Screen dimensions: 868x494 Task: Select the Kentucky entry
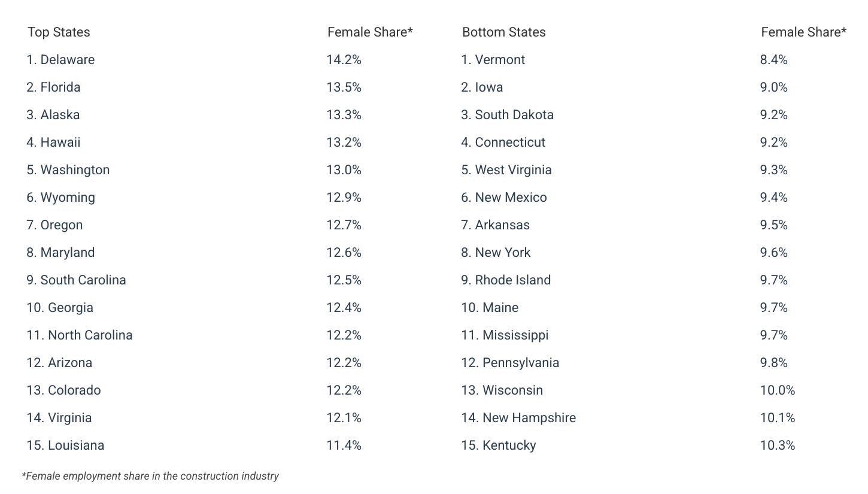pos(499,445)
